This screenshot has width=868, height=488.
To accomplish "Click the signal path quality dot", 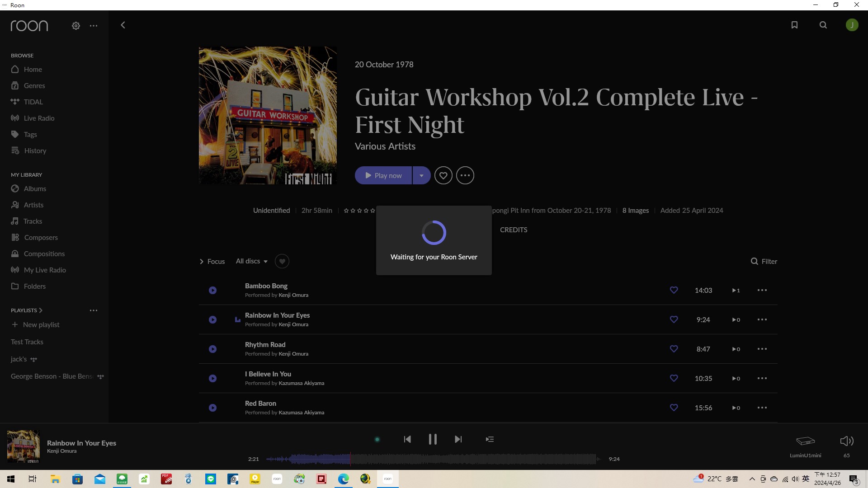I will pos(377,439).
